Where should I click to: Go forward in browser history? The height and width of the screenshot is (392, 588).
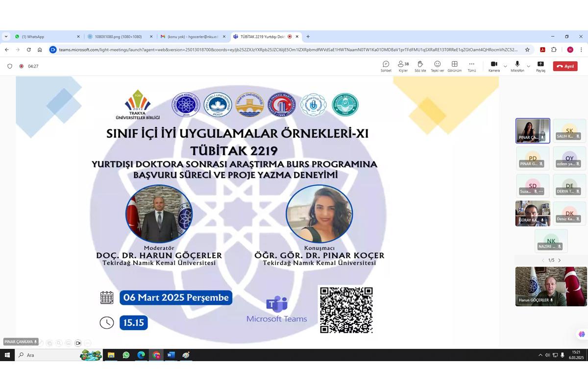click(x=18, y=49)
